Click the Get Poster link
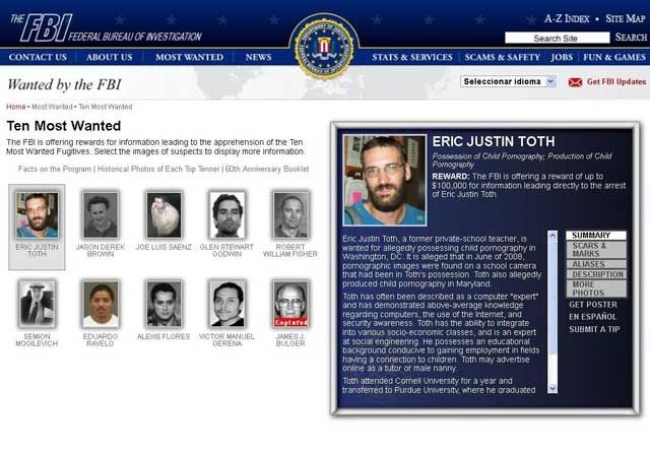Screen dimensions: 650x450 tap(593, 305)
